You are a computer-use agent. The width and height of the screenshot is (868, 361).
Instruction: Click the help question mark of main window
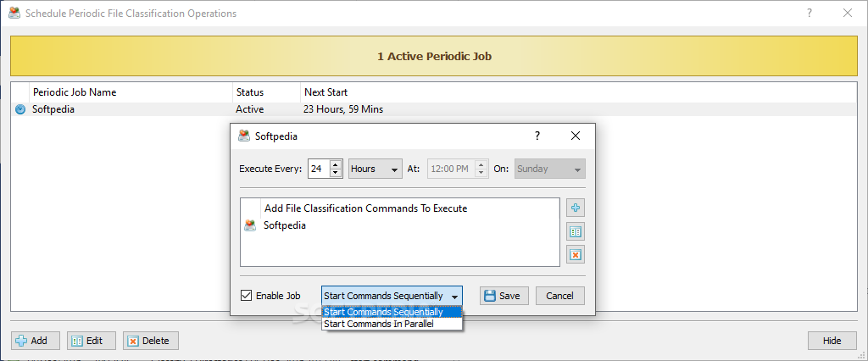pos(810,14)
